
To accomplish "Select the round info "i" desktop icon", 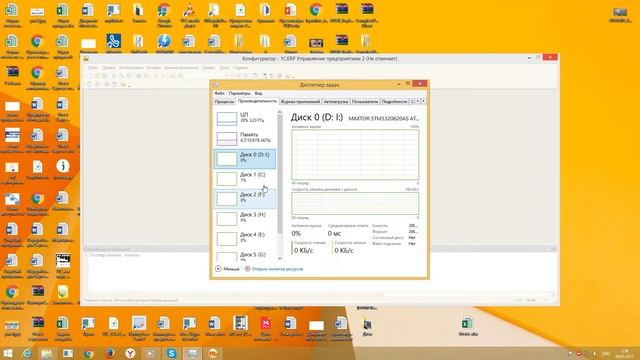I will click(62, 170).
